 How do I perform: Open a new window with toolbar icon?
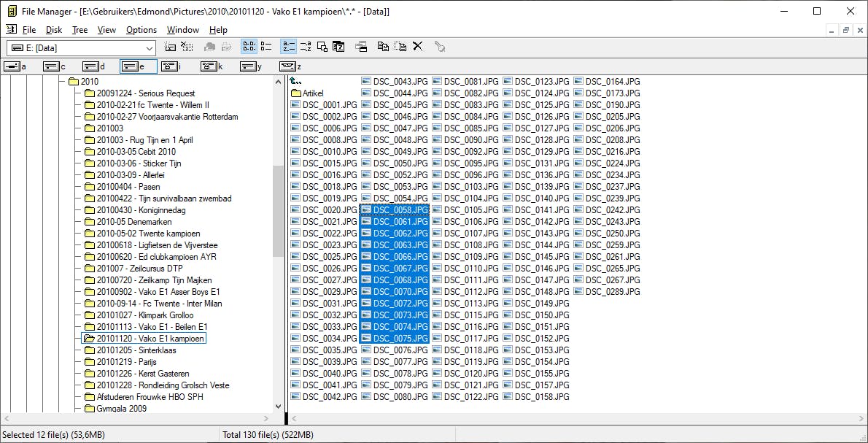(x=362, y=47)
